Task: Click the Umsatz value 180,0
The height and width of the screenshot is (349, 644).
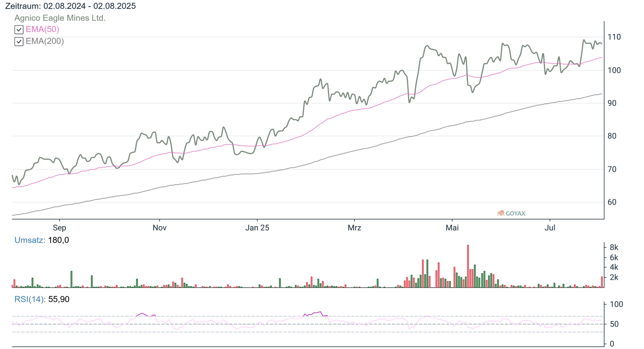Action: click(x=58, y=240)
